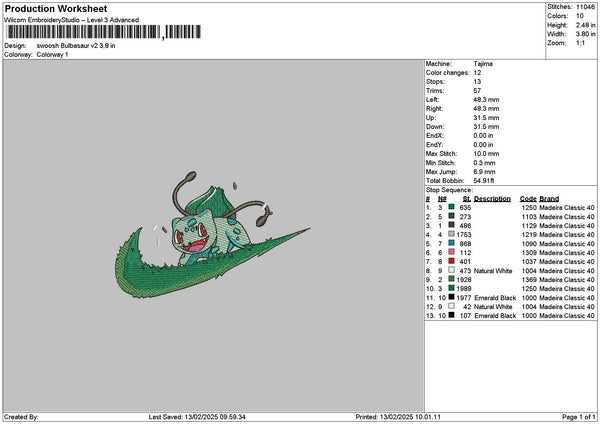Select the "Code" column header
The image size is (600, 424).
coord(528,199)
